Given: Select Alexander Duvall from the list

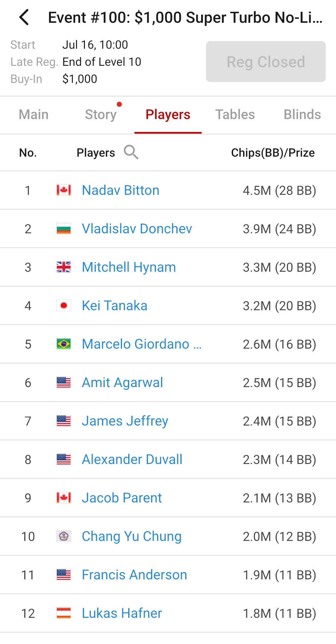Looking at the screenshot, I should (x=132, y=459).
